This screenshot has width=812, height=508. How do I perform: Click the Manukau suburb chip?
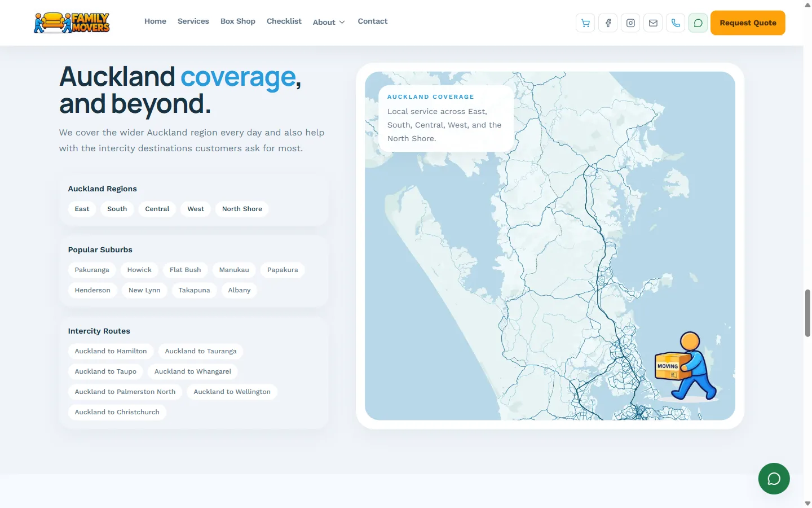coord(234,270)
